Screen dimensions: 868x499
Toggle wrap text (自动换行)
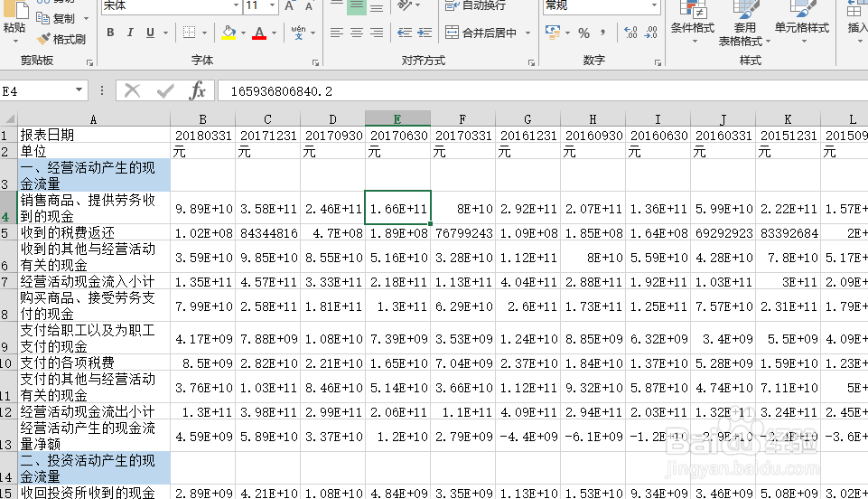(475, 5)
